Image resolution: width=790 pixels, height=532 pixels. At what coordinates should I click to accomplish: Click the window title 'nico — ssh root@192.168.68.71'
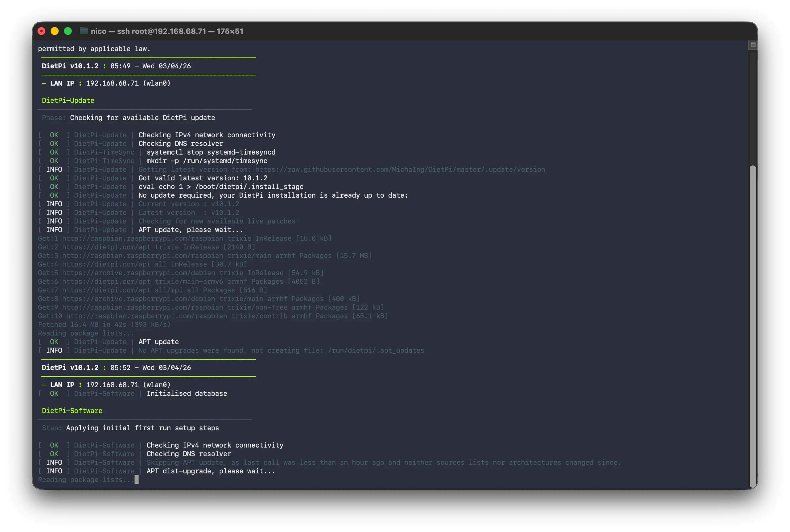click(148, 31)
